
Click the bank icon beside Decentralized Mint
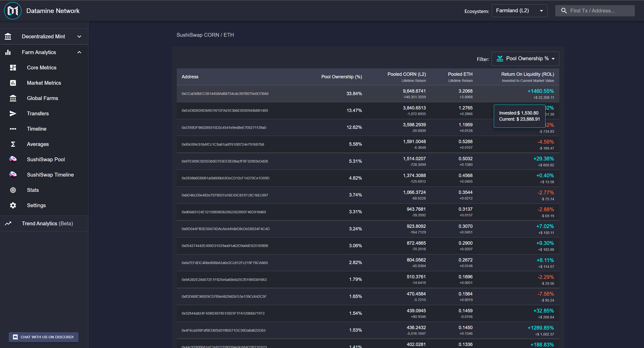pyautogui.click(x=8, y=36)
